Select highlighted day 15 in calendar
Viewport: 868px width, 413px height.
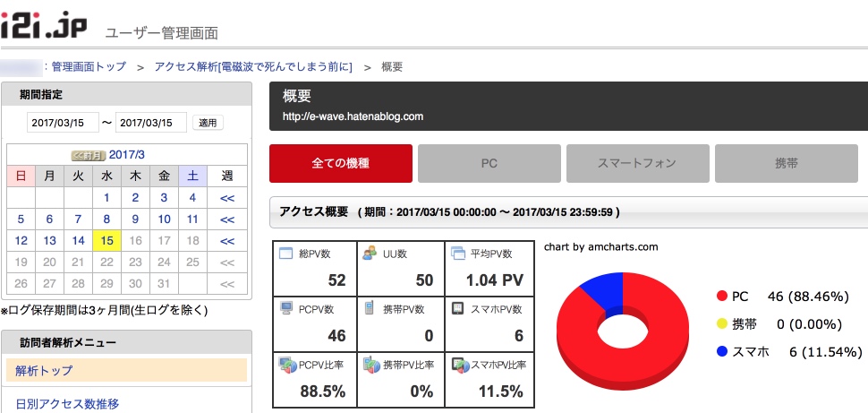coord(106,241)
